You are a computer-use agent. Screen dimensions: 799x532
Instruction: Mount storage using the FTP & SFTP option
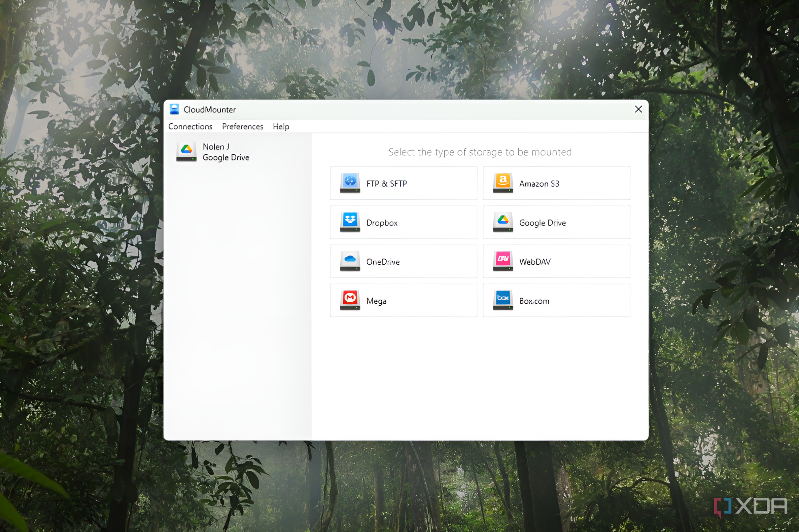tap(404, 183)
